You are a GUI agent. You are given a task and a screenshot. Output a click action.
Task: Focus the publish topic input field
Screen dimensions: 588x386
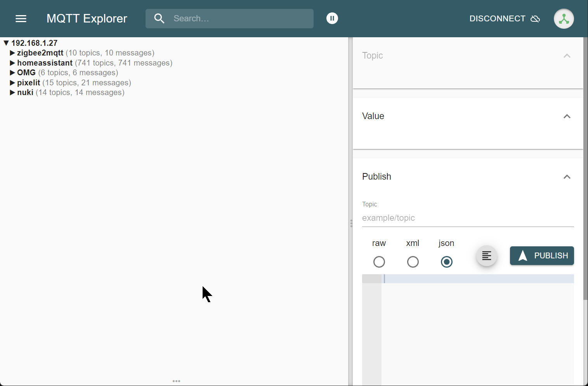[468, 218]
